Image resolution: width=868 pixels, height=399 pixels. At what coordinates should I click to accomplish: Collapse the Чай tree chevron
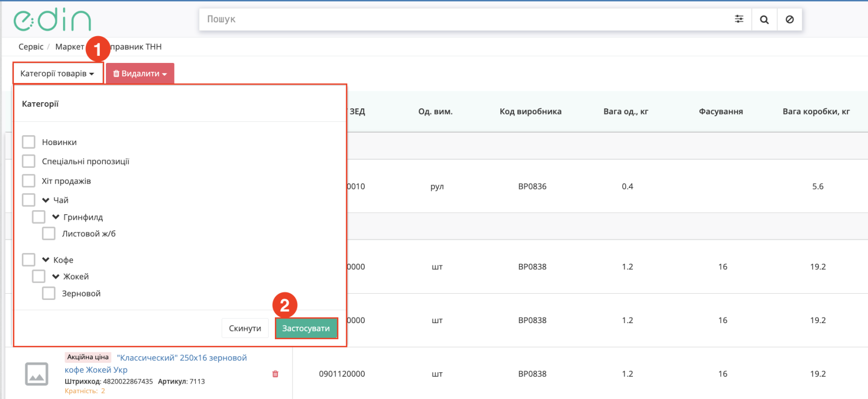(x=46, y=200)
